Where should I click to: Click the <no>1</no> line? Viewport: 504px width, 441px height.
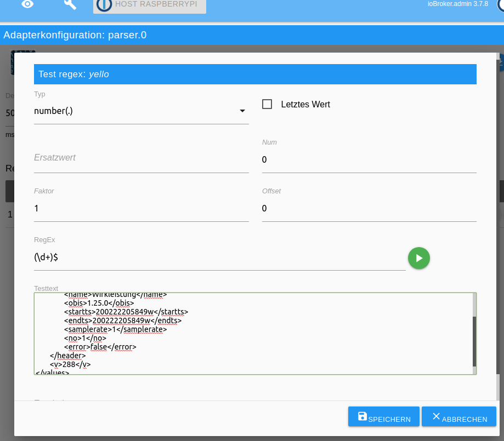(x=85, y=338)
